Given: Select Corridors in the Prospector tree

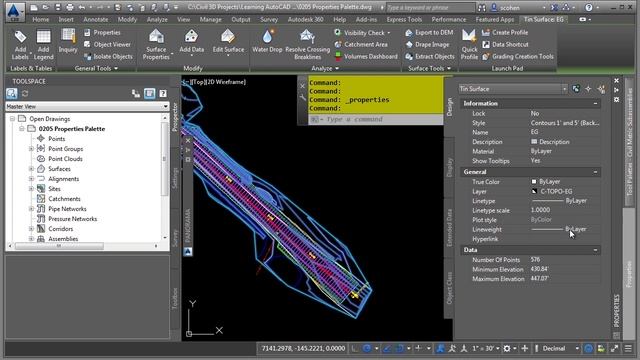Looking at the screenshot, I should [60, 229].
